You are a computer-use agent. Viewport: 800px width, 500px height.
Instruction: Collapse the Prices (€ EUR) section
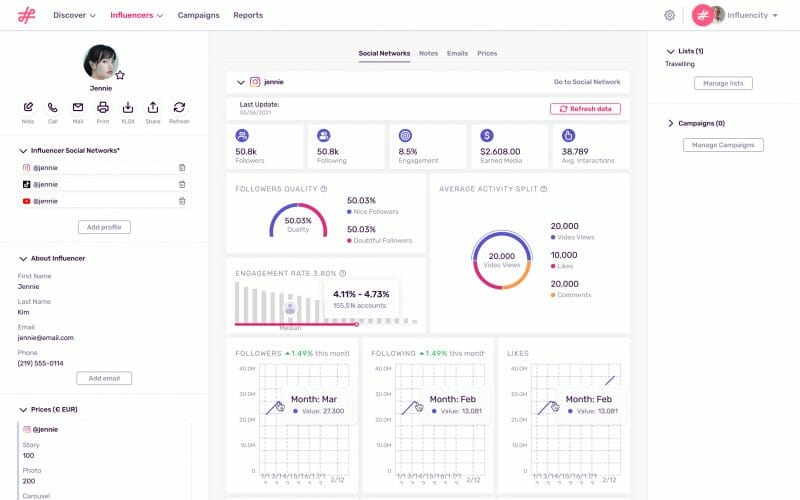tap(22, 409)
